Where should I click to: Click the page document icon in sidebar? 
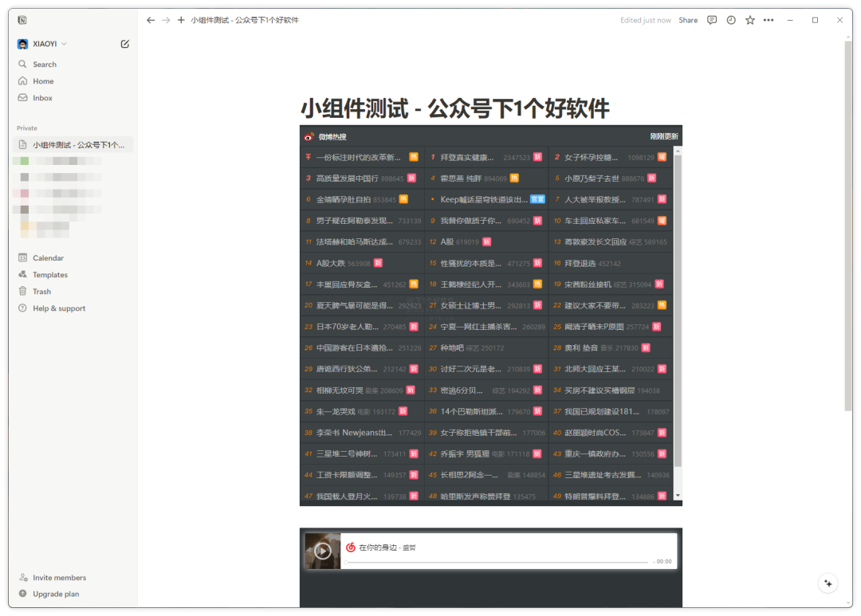click(22, 145)
